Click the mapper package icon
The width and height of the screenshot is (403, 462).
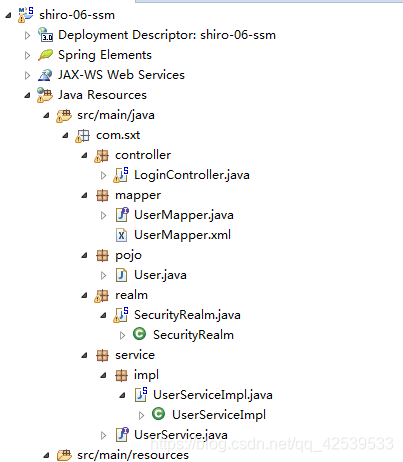(102, 195)
